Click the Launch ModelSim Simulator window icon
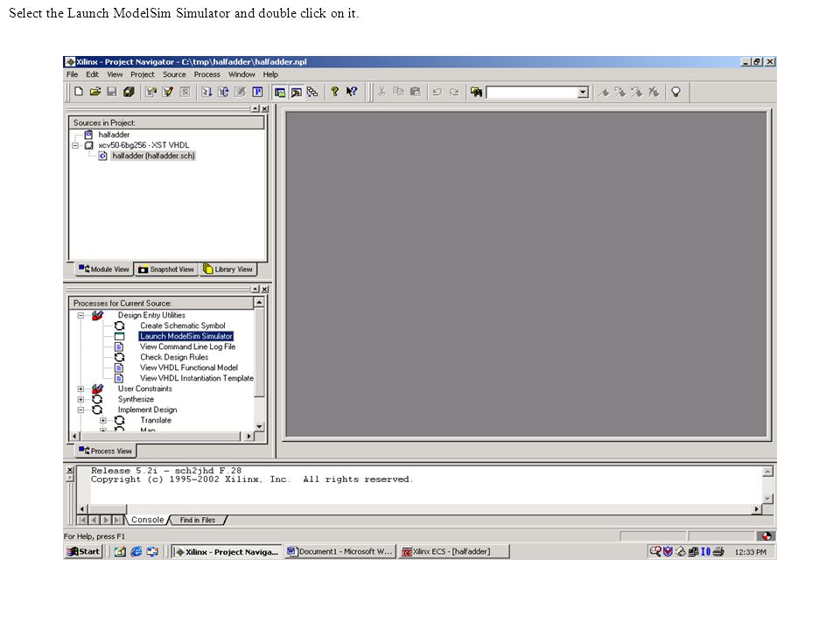Screen dimensions: 840x630 [120, 336]
